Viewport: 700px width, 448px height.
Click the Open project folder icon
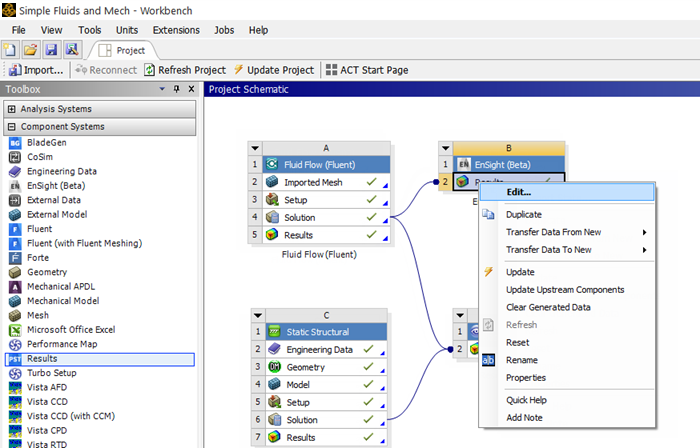click(x=30, y=50)
